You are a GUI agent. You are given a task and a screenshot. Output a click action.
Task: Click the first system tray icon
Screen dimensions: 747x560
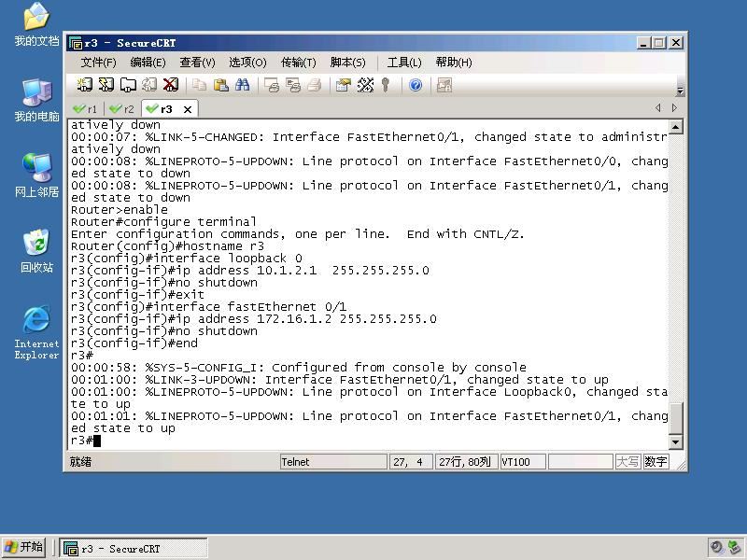click(716, 547)
